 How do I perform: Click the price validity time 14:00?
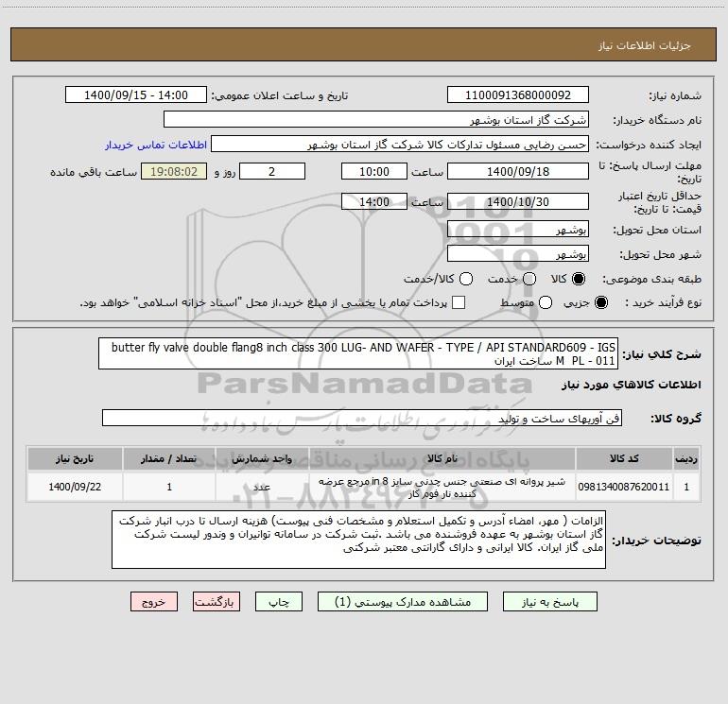click(x=374, y=201)
